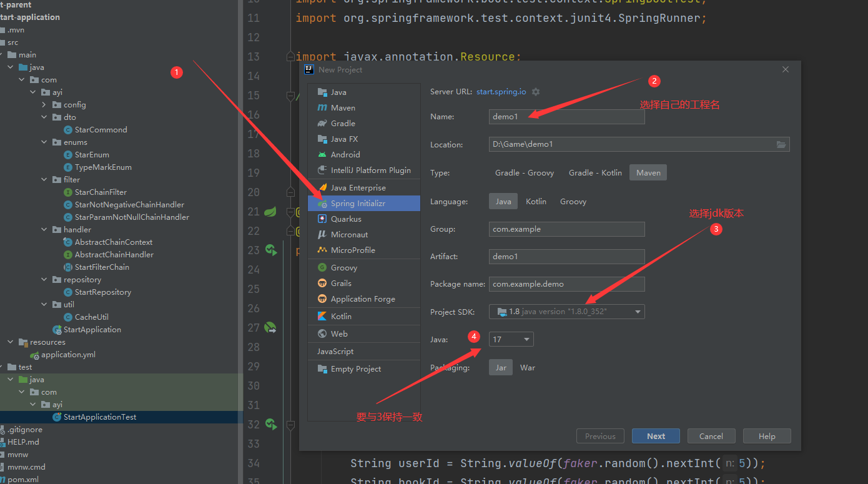Edit the Name field demo1

click(567, 117)
